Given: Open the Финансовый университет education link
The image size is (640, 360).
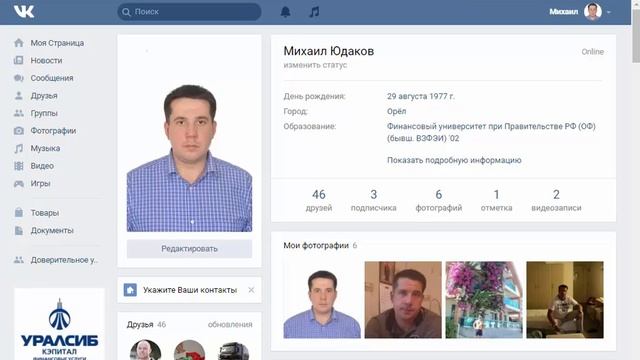Looking at the screenshot, I should pos(491,132).
